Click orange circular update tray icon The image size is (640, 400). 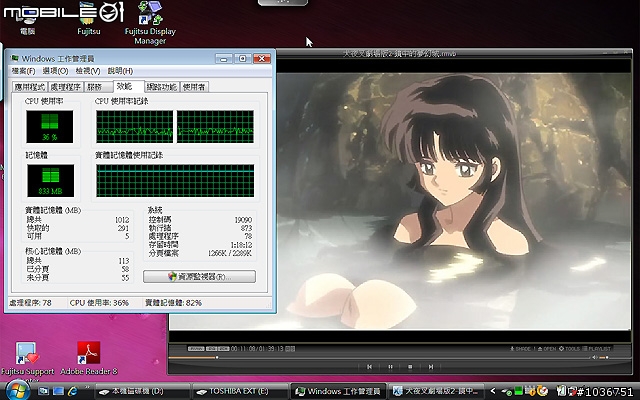point(542,391)
